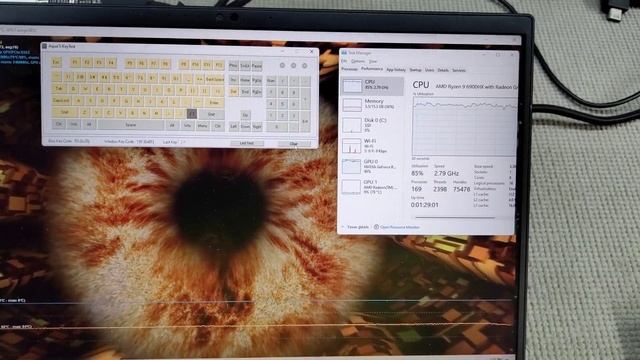
Task: Select Disk 0 (C:) in performance sidebar
Action: tap(372, 125)
